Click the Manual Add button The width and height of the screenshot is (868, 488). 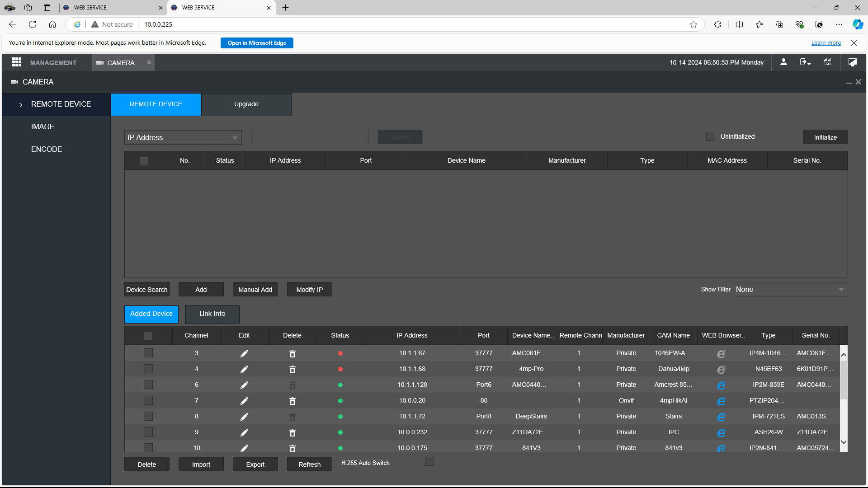[x=255, y=290]
